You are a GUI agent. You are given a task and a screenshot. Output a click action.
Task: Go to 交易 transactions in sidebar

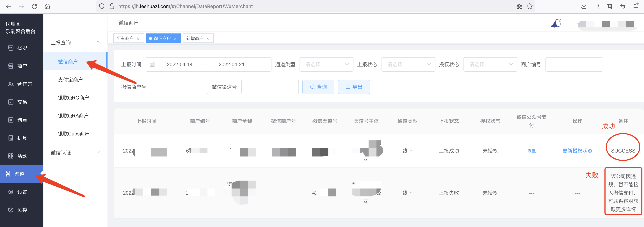point(22,102)
